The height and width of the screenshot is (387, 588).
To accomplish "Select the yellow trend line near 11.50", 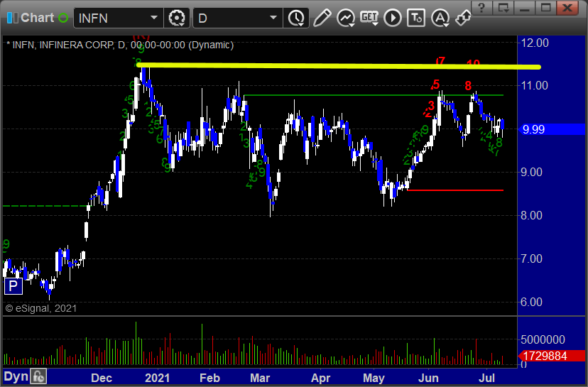I will (x=339, y=66).
